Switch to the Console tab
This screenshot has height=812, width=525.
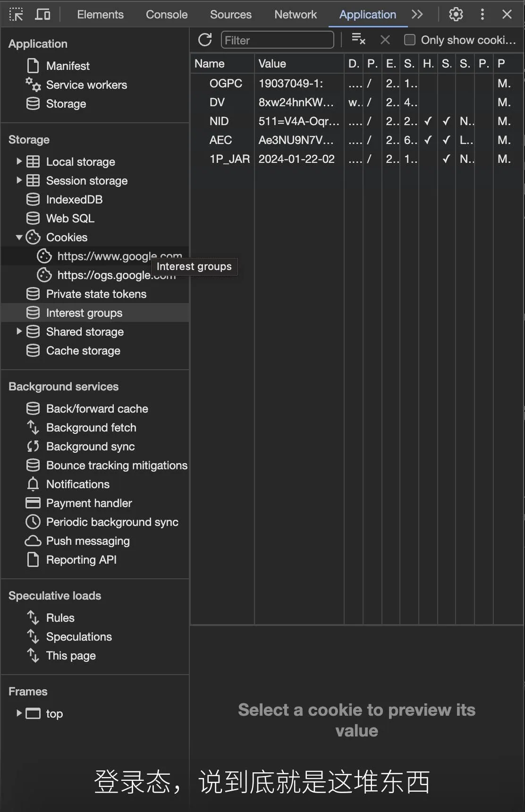pyautogui.click(x=167, y=15)
